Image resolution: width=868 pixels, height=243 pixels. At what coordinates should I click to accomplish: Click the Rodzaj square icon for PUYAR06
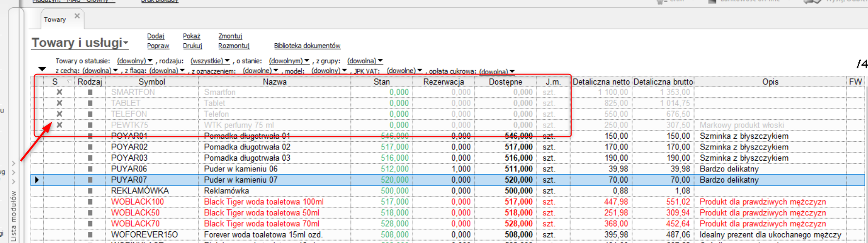(90, 169)
